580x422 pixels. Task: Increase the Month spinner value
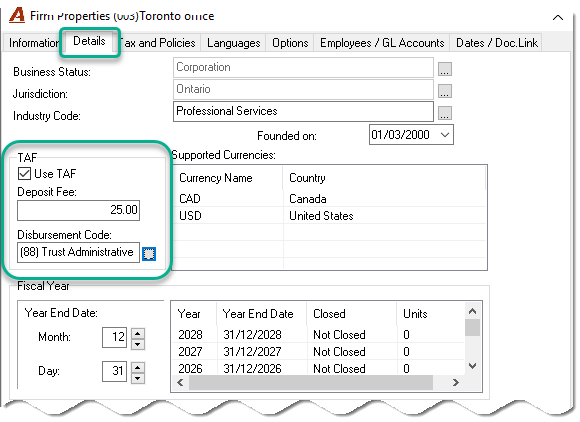point(138,333)
